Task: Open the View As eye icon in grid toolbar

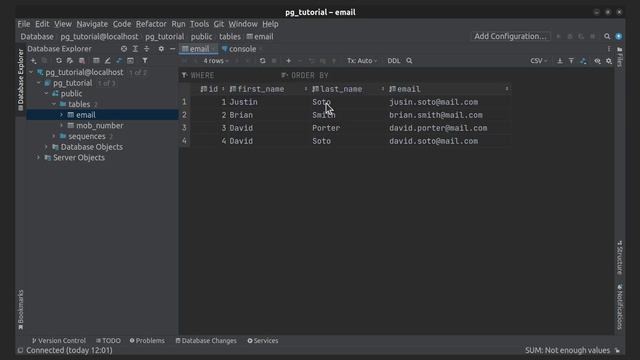Action: point(597,61)
